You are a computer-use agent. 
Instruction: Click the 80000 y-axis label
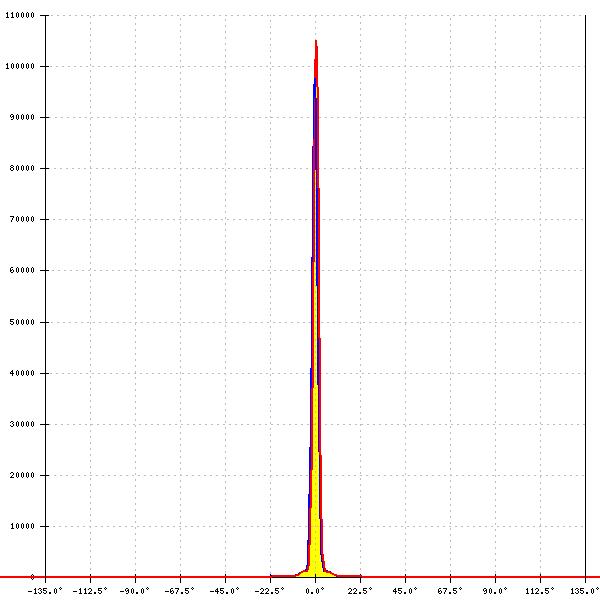[22, 168]
